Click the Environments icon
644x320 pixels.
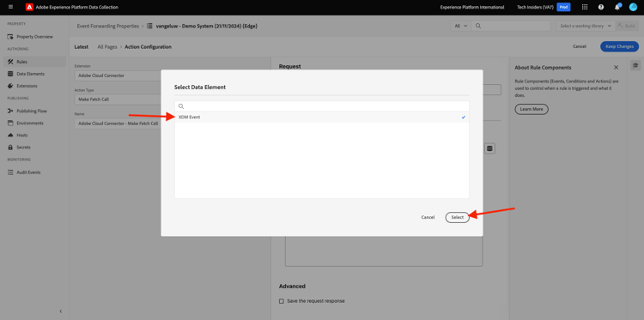[10, 123]
